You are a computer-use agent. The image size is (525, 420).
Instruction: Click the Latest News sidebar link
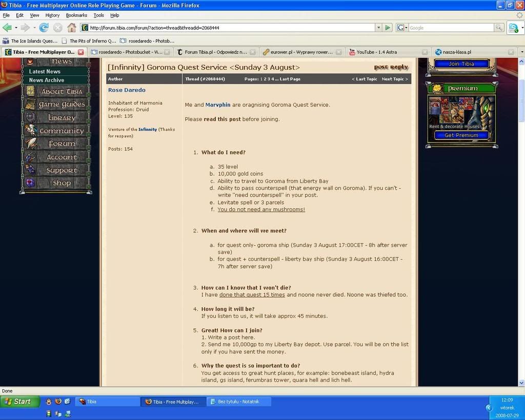(x=45, y=71)
